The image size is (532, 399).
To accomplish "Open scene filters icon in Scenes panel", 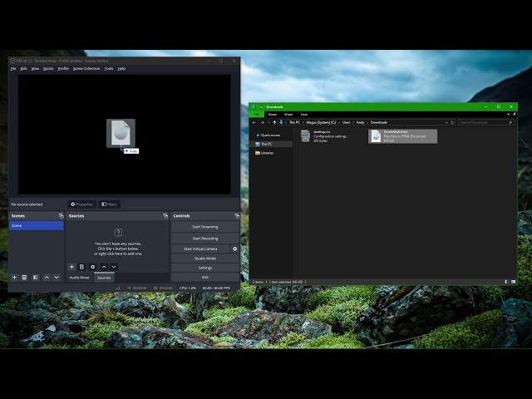I will coord(35,278).
